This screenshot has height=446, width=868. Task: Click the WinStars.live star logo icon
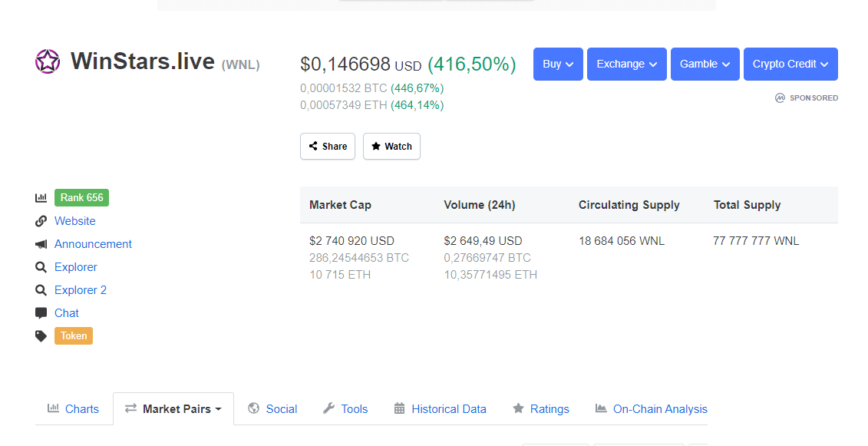(48, 61)
